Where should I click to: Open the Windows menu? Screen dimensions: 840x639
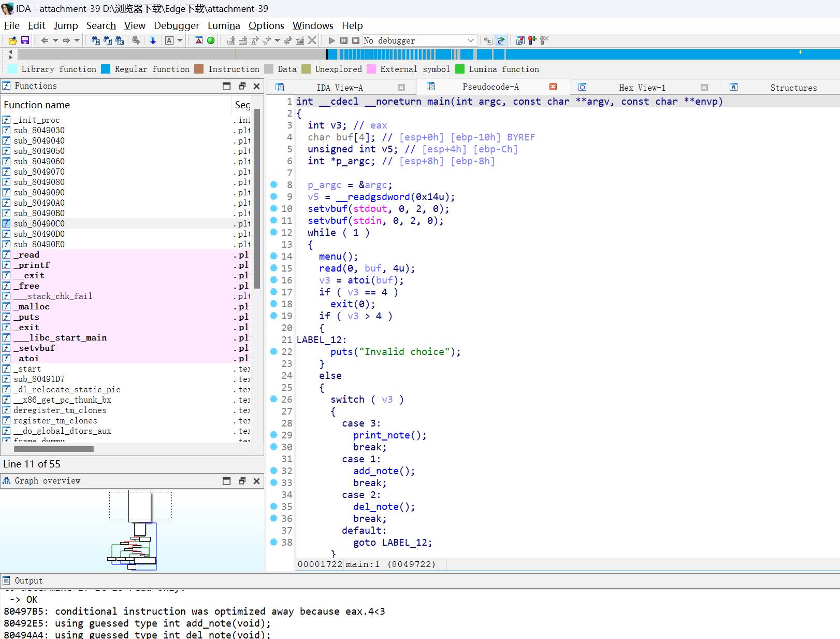(x=313, y=25)
